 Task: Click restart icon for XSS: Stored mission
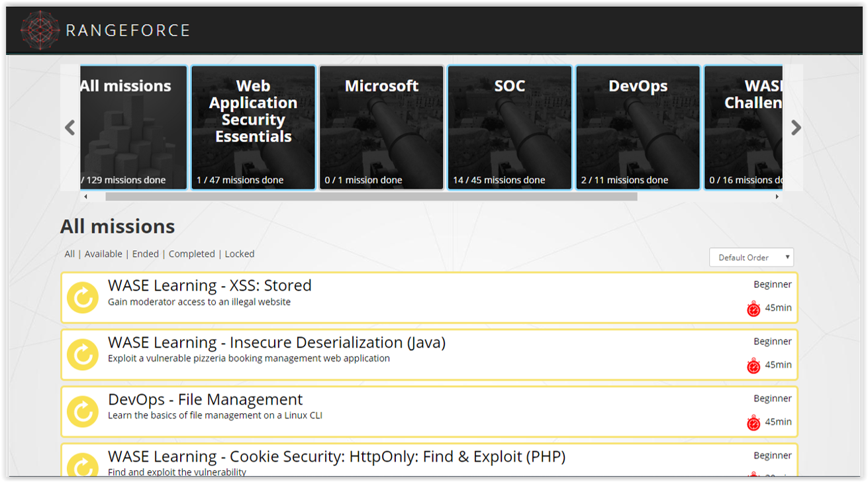click(x=83, y=298)
